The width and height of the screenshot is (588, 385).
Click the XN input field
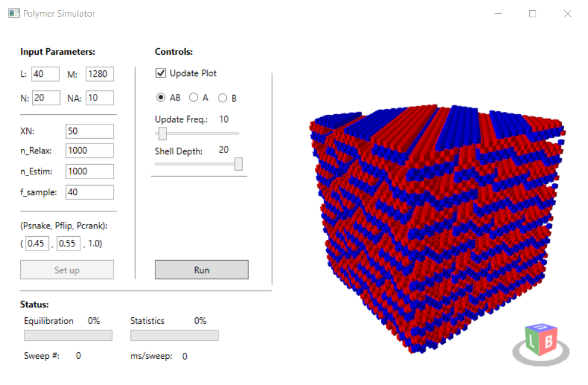pos(89,131)
